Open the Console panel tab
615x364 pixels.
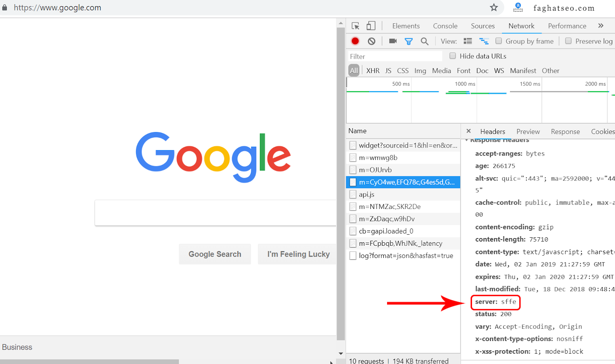click(x=445, y=26)
